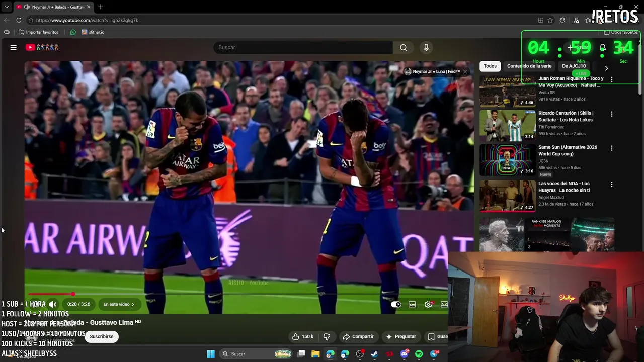Add page to favorites with star icon

[x=550, y=20]
